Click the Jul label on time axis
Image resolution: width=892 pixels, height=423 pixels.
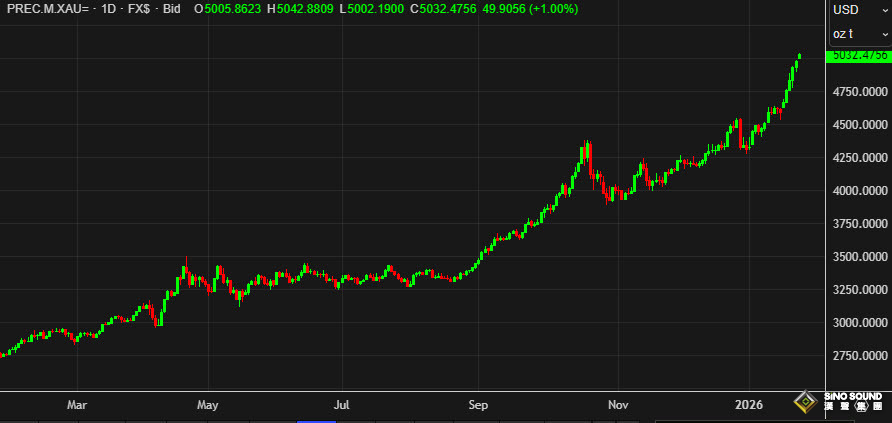[x=341, y=405]
